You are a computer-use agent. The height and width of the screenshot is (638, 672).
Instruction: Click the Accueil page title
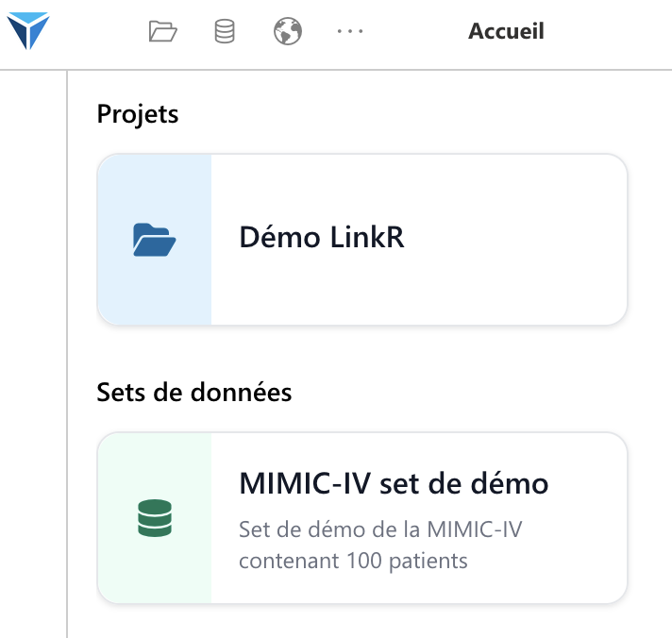click(506, 31)
